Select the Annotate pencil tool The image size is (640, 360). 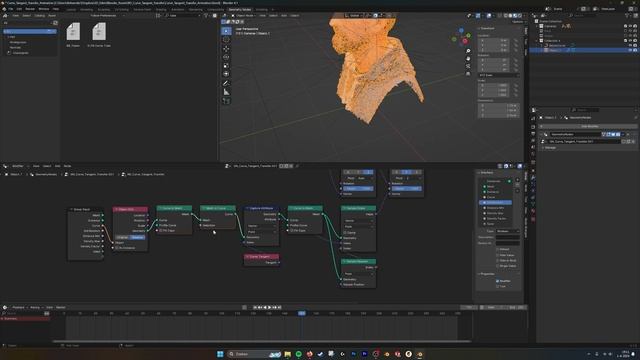(226, 83)
